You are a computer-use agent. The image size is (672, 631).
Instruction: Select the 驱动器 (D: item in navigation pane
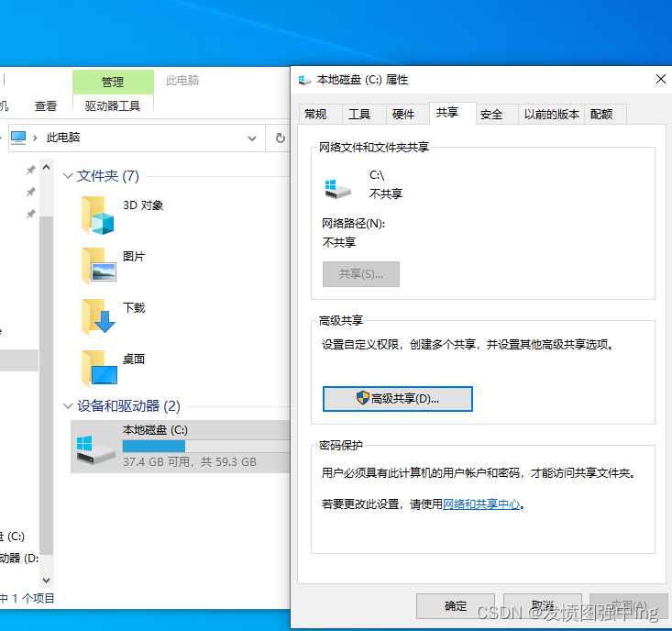pyautogui.click(x=19, y=559)
